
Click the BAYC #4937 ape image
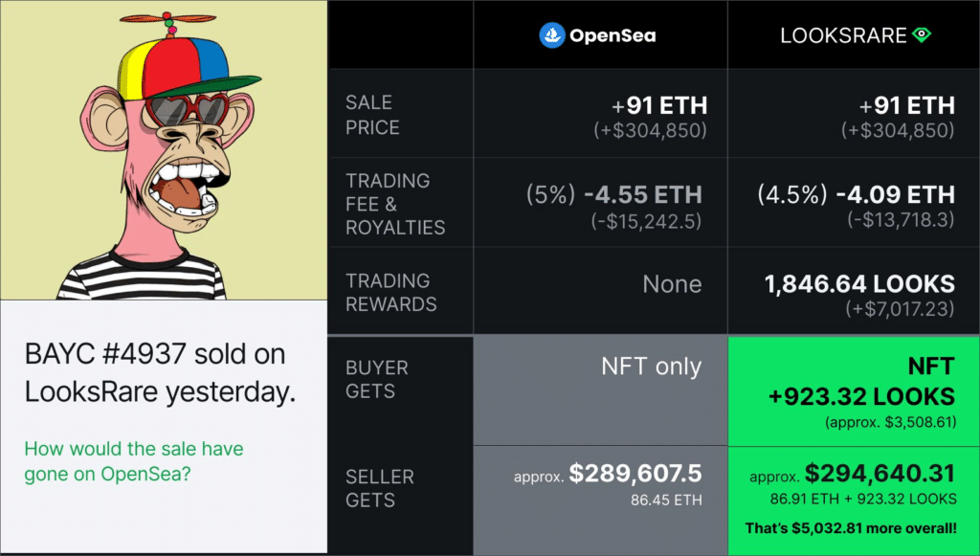click(164, 150)
